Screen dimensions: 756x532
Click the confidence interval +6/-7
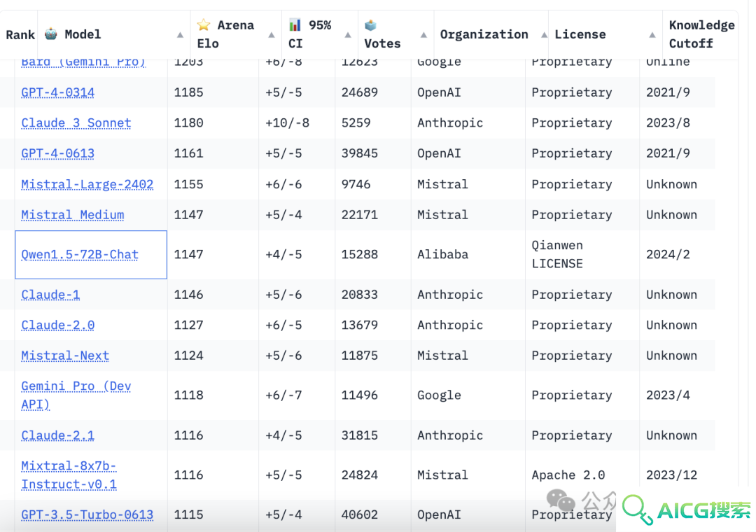tap(283, 395)
